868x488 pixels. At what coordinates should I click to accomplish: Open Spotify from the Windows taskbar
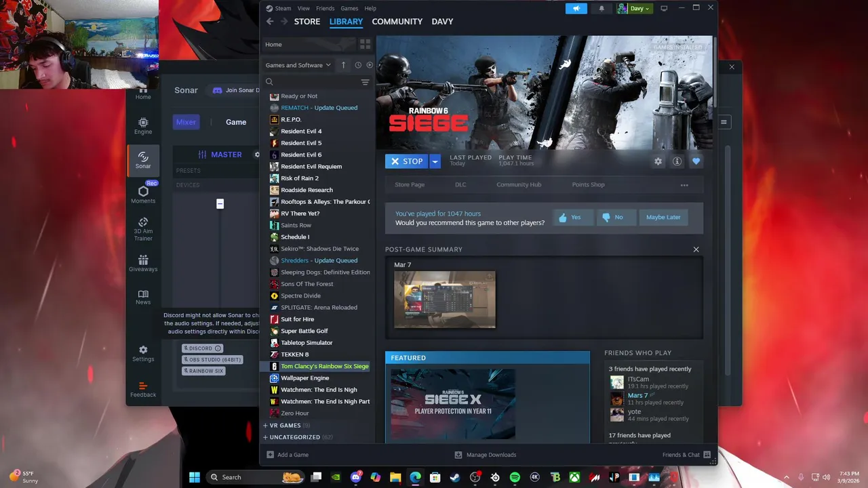click(x=515, y=477)
